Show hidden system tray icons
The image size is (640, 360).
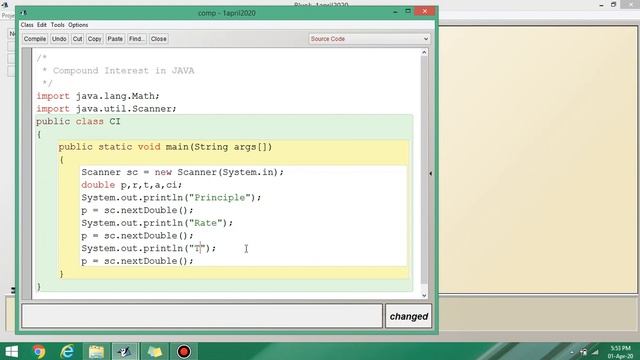pyautogui.click(x=571, y=352)
